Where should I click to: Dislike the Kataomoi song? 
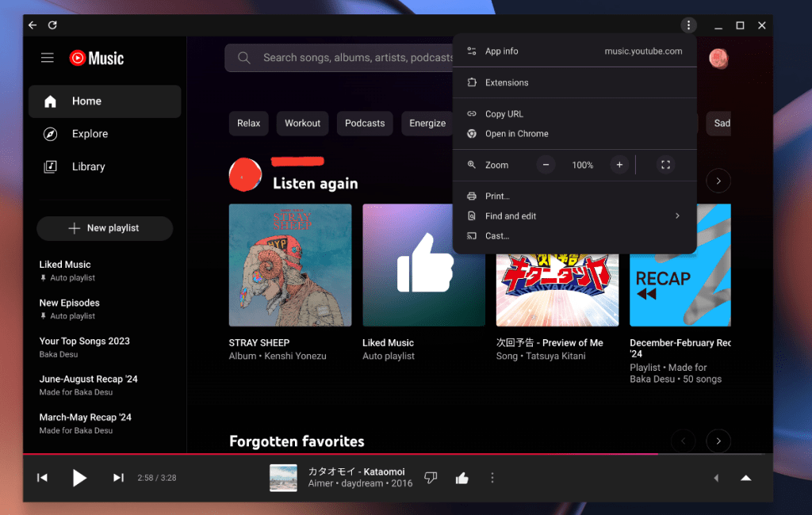431,478
